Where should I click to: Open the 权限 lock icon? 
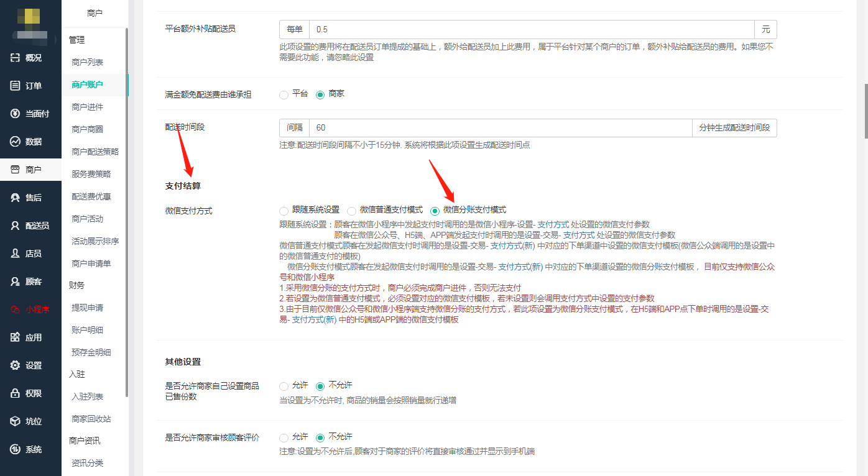click(16, 393)
